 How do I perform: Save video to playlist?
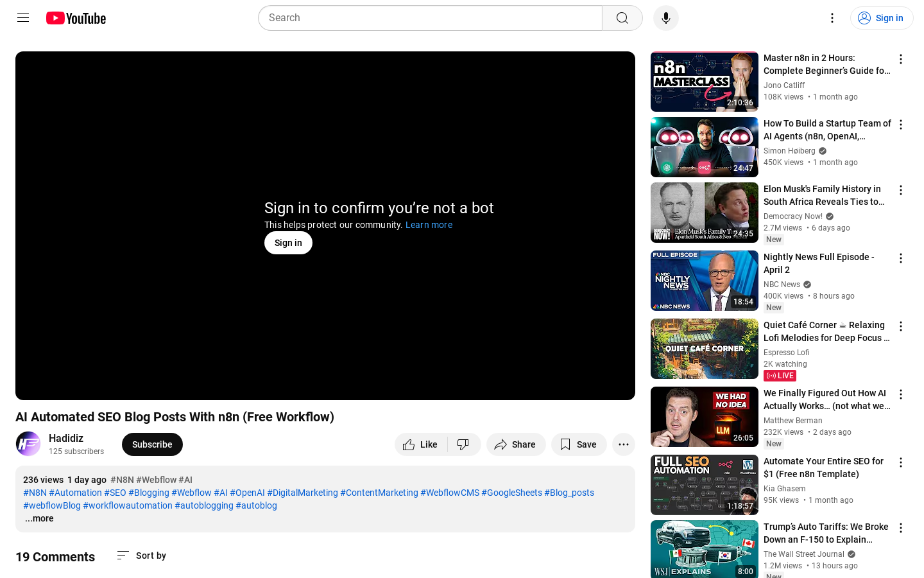click(x=579, y=444)
